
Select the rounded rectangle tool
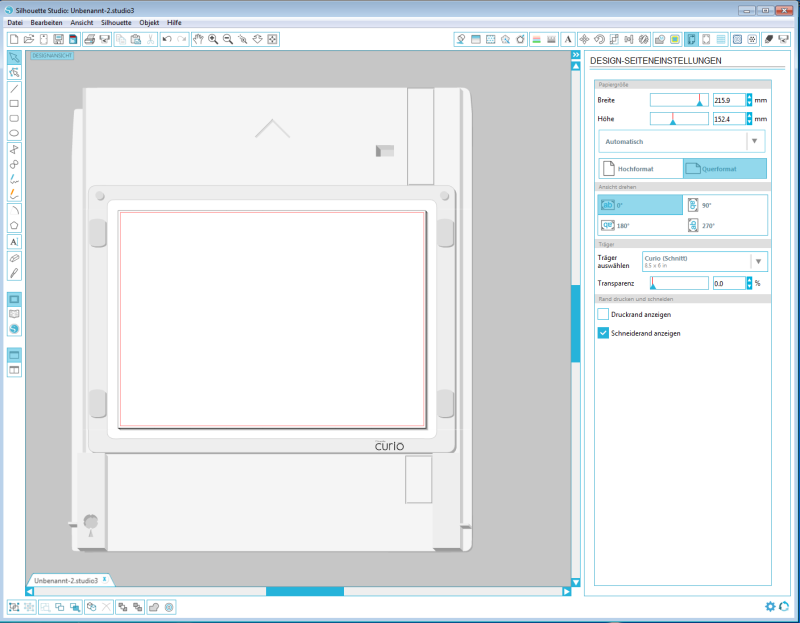coord(14,118)
